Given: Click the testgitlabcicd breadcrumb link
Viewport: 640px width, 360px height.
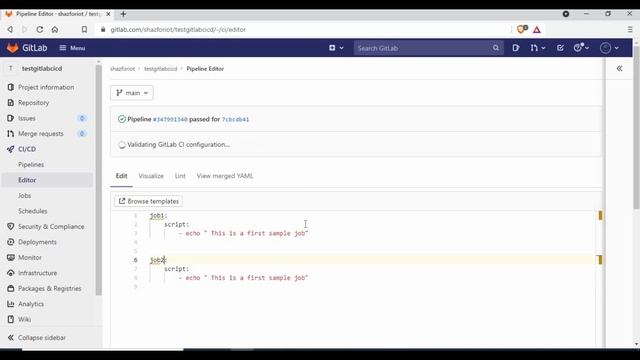Looking at the screenshot, I should coord(160,69).
